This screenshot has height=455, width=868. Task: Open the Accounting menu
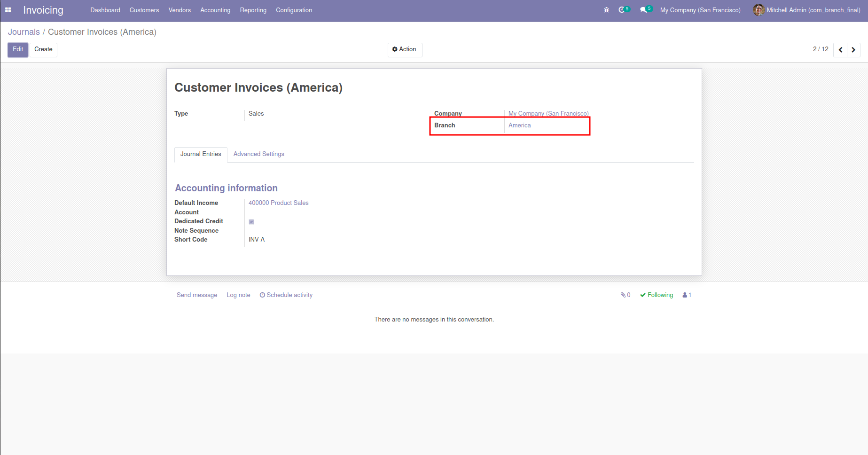215,10
